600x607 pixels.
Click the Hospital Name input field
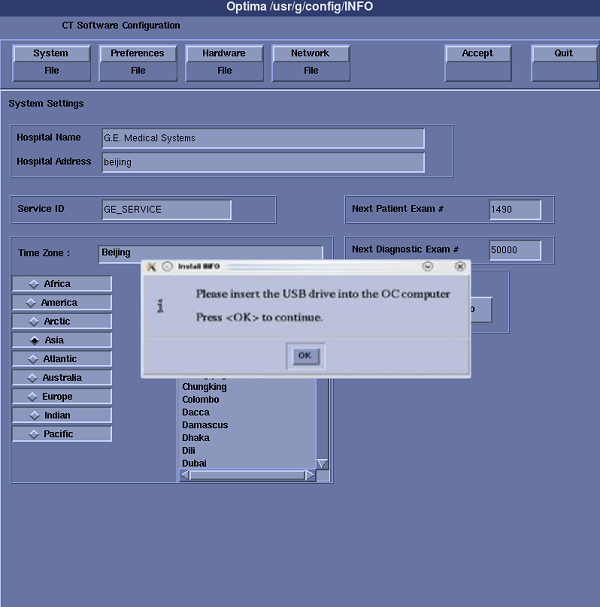[263, 138]
